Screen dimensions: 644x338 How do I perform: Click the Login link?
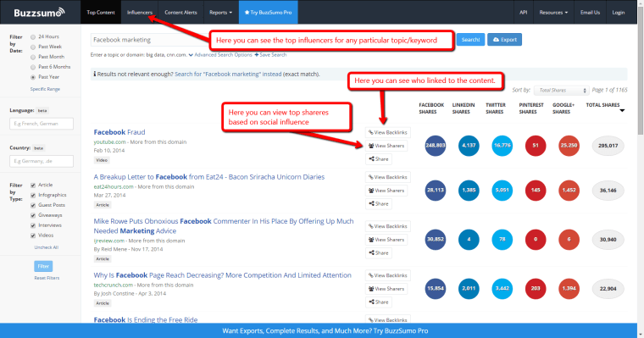point(618,13)
